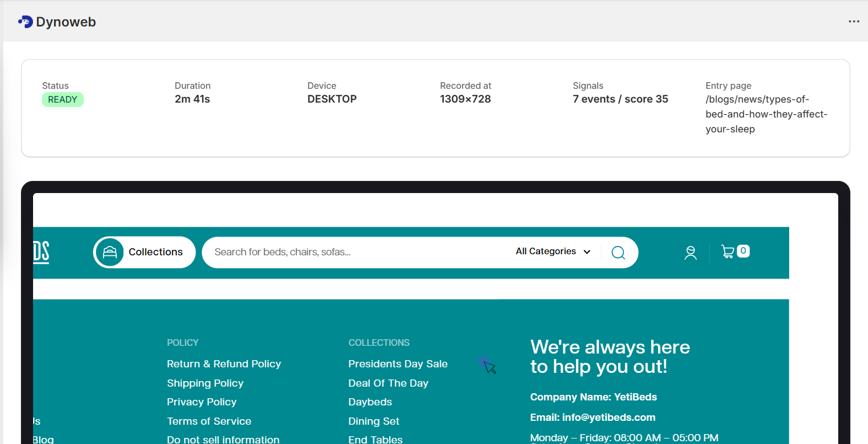Click the READY status badge
The image size is (868, 444).
[x=62, y=100]
